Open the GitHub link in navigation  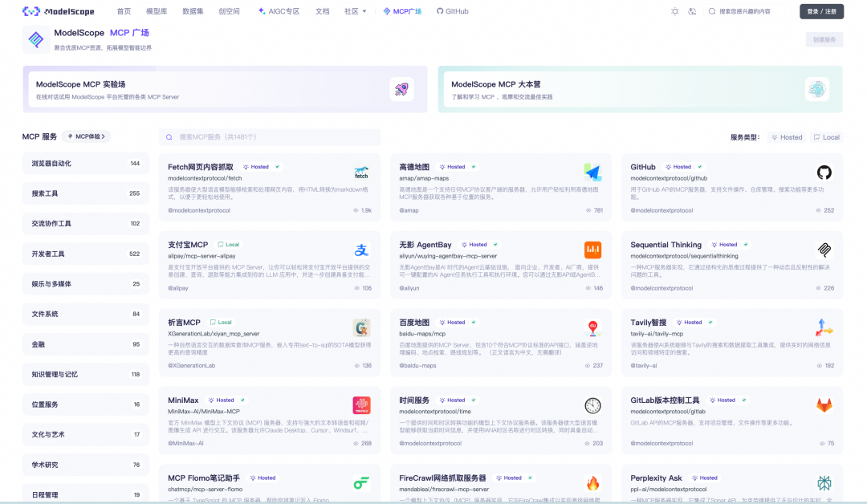[452, 11]
